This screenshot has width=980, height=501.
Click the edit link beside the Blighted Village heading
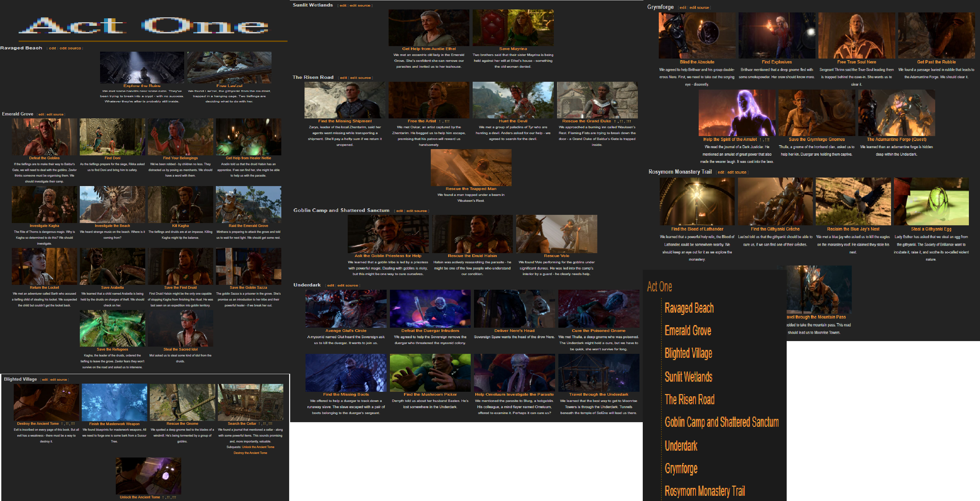[45, 380]
